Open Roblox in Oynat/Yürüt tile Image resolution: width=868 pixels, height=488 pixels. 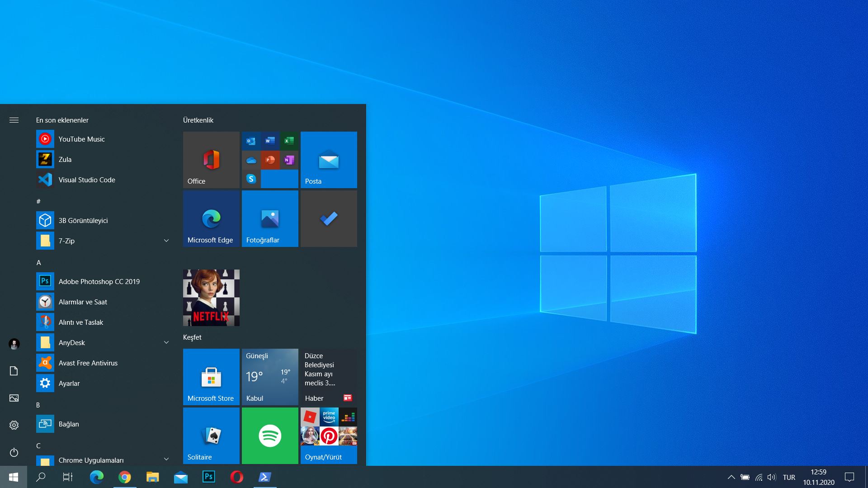point(310,417)
